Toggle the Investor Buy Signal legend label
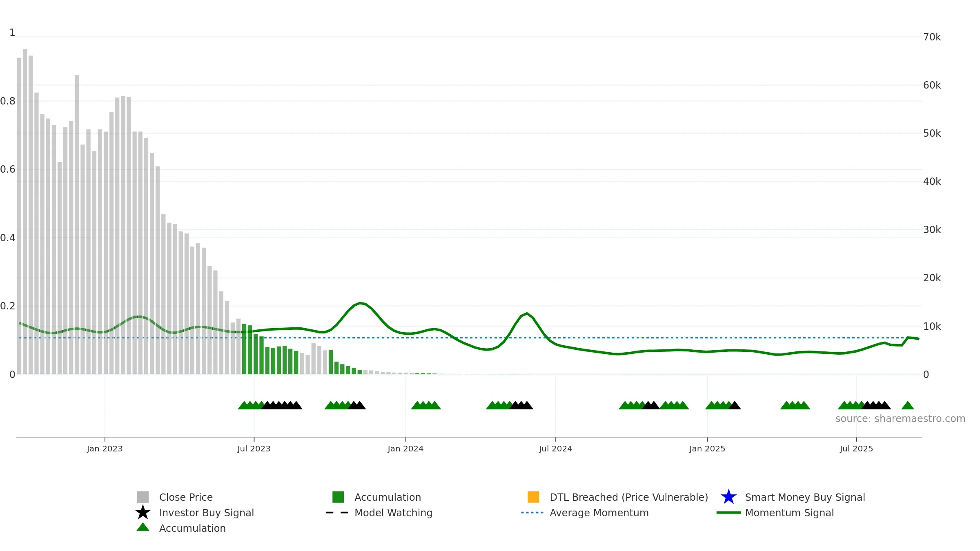Viewport: 980px width, 551px height. coord(206,513)
